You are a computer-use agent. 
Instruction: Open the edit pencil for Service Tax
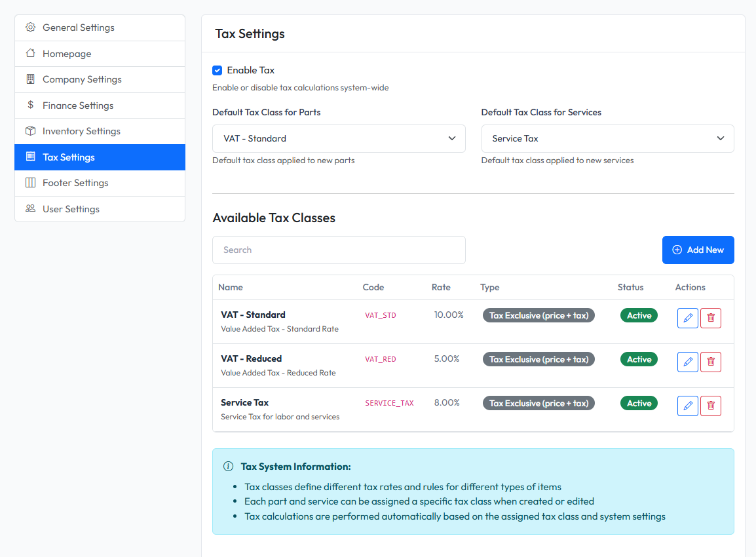point(687,405)
